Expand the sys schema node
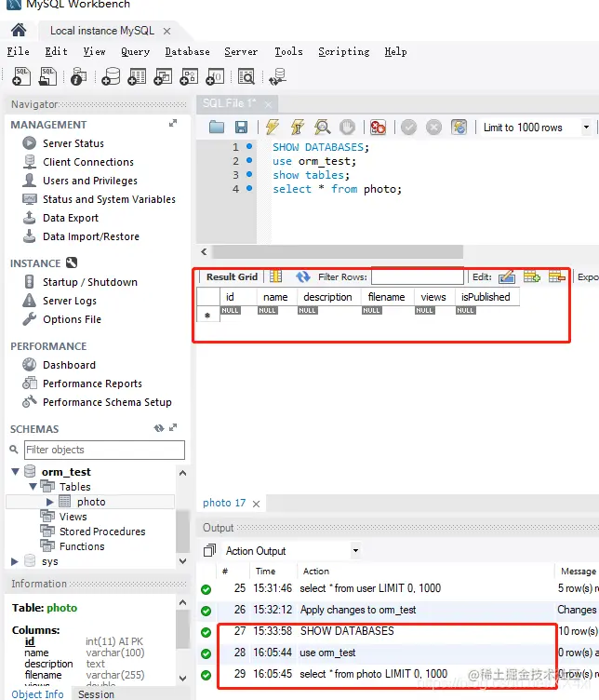This screenshot has width=599, height=700. (15, 561)
